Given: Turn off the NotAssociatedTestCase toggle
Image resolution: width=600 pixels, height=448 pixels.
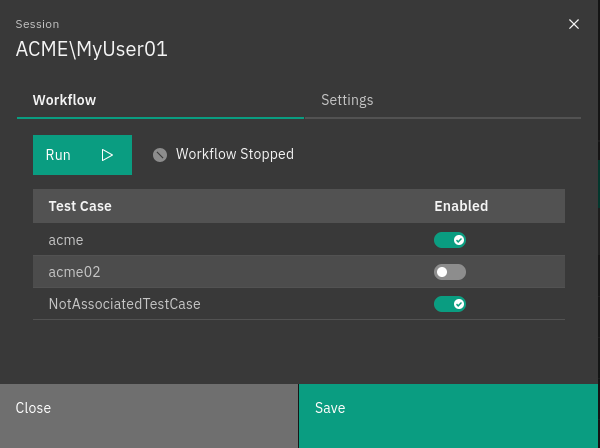Looking at the screenshot, I should coord(449,304).
